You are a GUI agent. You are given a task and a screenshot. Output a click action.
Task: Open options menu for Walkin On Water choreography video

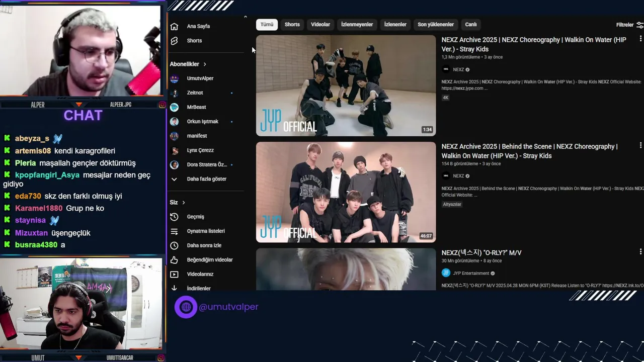click(640, 39)
